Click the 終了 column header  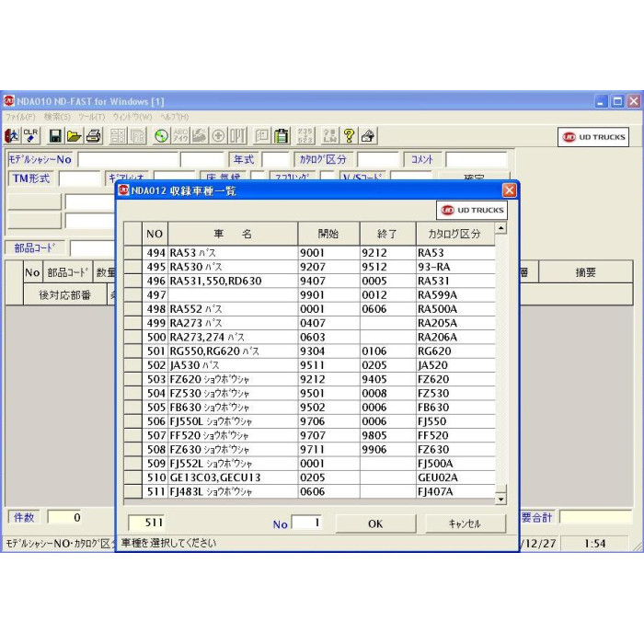[x=387, y=234]
